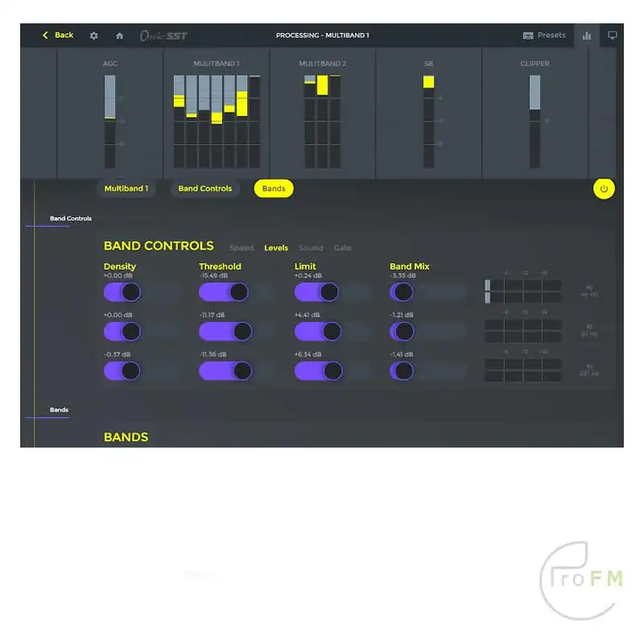Open the settings gear icon

point(93,35)
